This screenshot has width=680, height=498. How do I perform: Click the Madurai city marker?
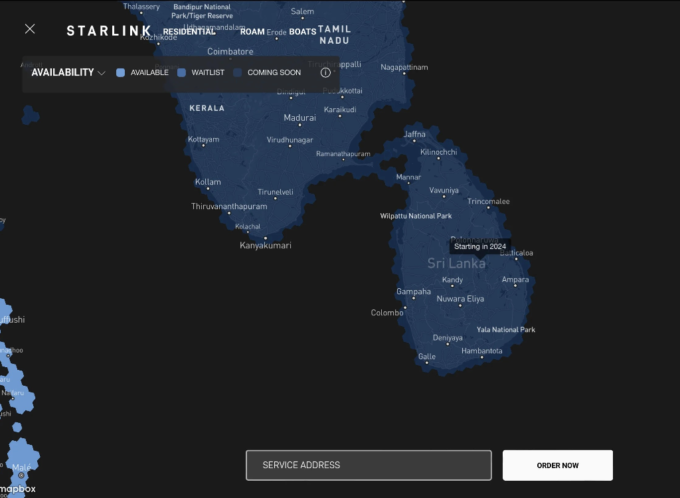tap(300, 125)
